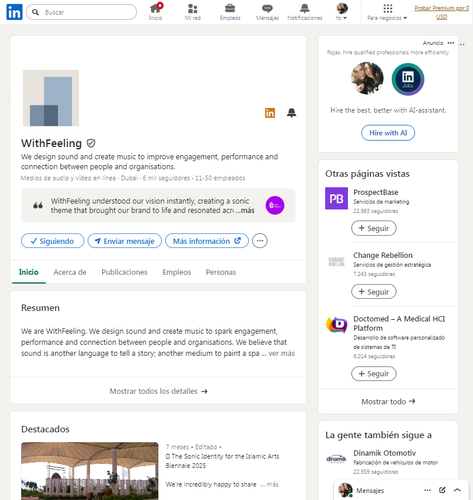Open Mensajes chat icon in navbar

pos(267,12)
